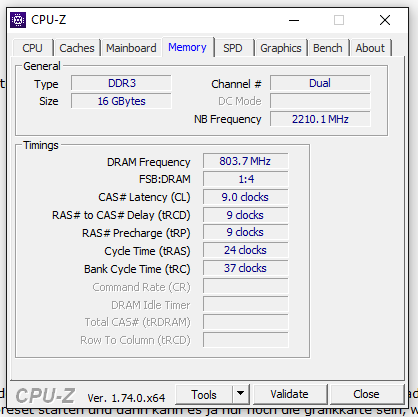The width and height of the screenshot is (418, 417).
Task: Minimize the CPU-Z window
Action: [294, 20]
